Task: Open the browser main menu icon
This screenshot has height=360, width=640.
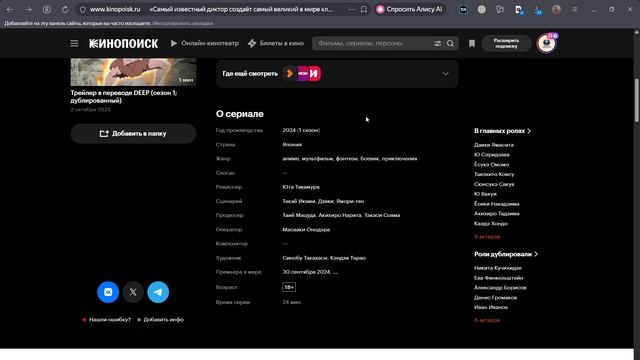Action: click(x=575, y=9)
